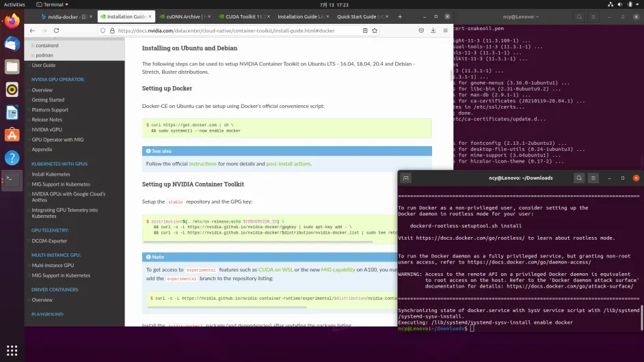This screenshot has height=362, width=644.
Task: Open Firefox from the Ubuntu dock
Action: click(x=12, y=20)
